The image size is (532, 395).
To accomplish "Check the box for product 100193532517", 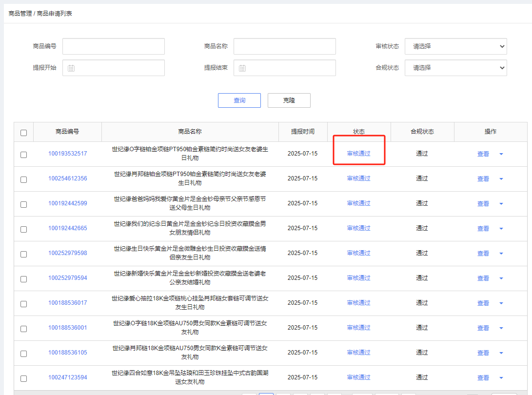I will coord(23,155).
